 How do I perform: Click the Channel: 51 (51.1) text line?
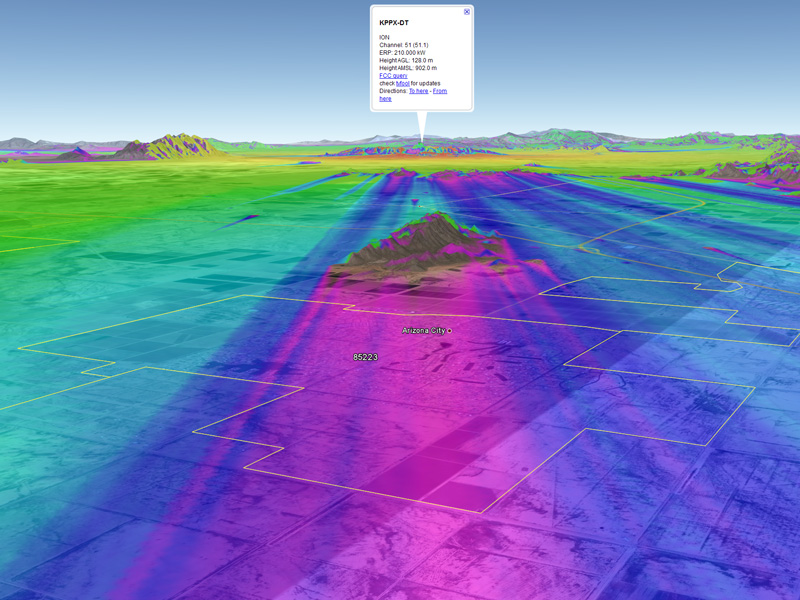pos(403,45)
